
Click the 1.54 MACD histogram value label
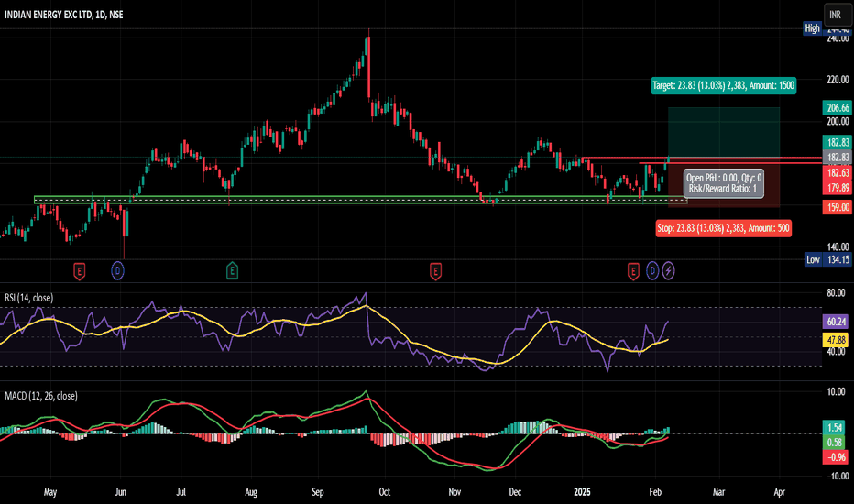835,427
